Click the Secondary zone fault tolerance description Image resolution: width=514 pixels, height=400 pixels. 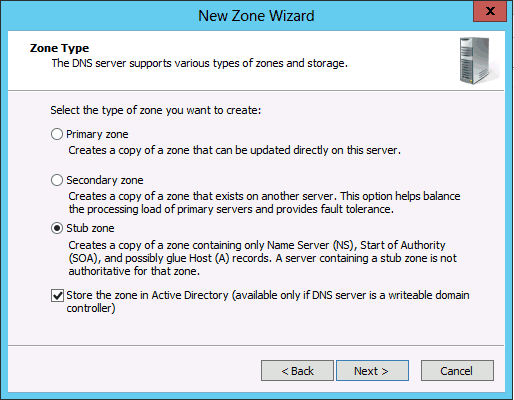[x=264, y=203]
